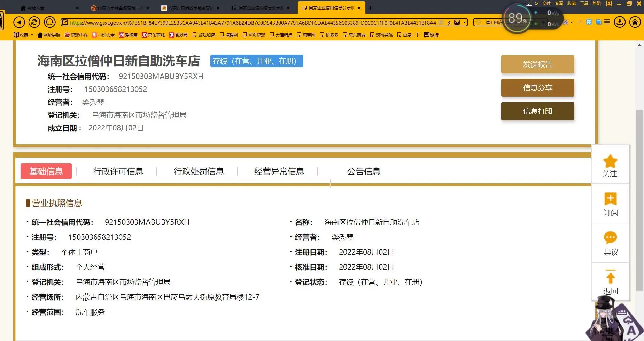Switch to the 行政许可信息 tab
644x341 pixels.
pyautogui.click(x=118, y=172)
